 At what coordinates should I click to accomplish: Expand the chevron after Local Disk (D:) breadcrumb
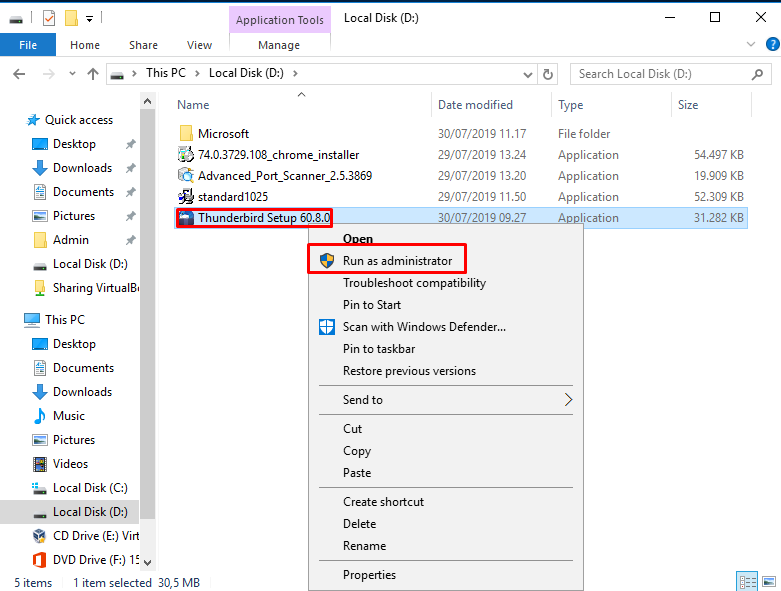295,73
